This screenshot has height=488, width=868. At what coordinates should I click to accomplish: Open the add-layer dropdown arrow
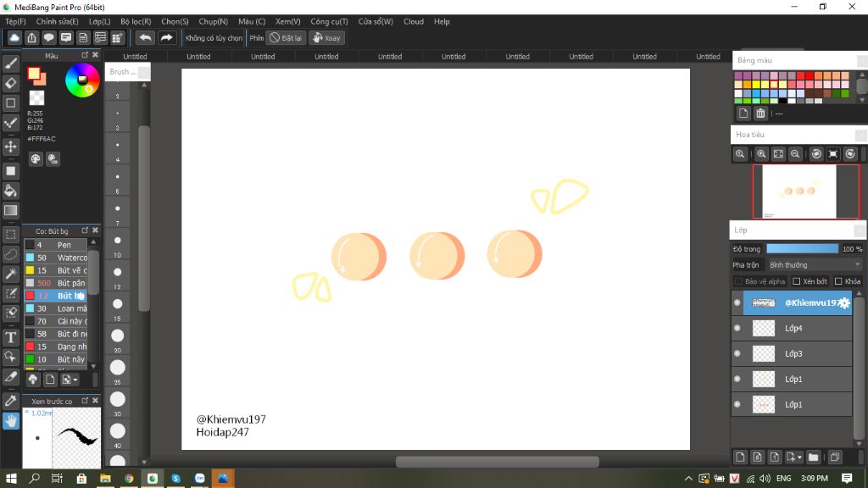[x=800, y=457]
